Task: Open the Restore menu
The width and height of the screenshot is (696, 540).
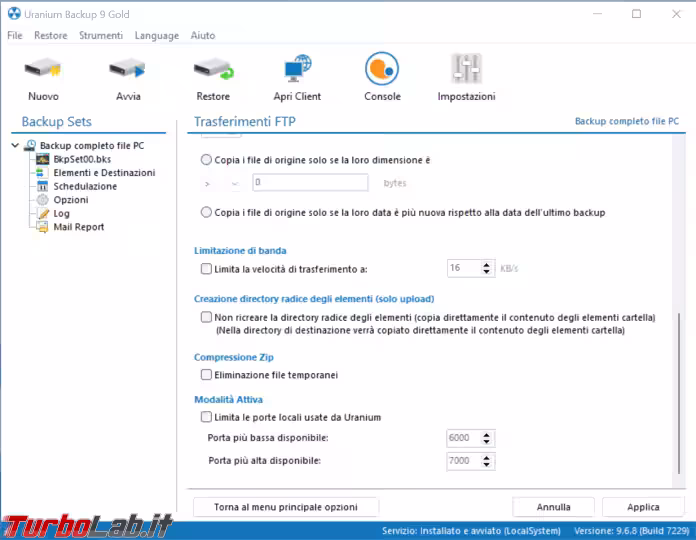Action: (x=51, y=35)
